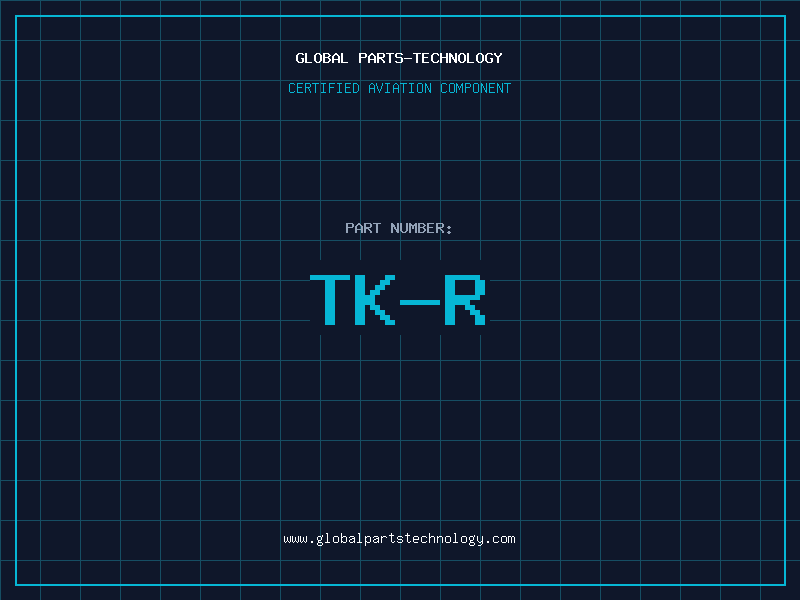
Task: Click the CERTIFIED AVIATION COMPONENT subtitle
Action: point(399,88)
